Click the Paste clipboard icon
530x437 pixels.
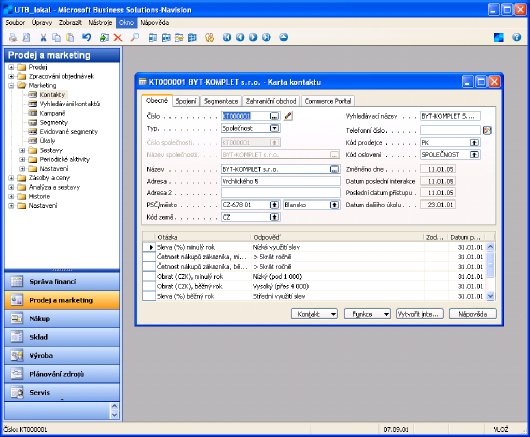[70, 38]
